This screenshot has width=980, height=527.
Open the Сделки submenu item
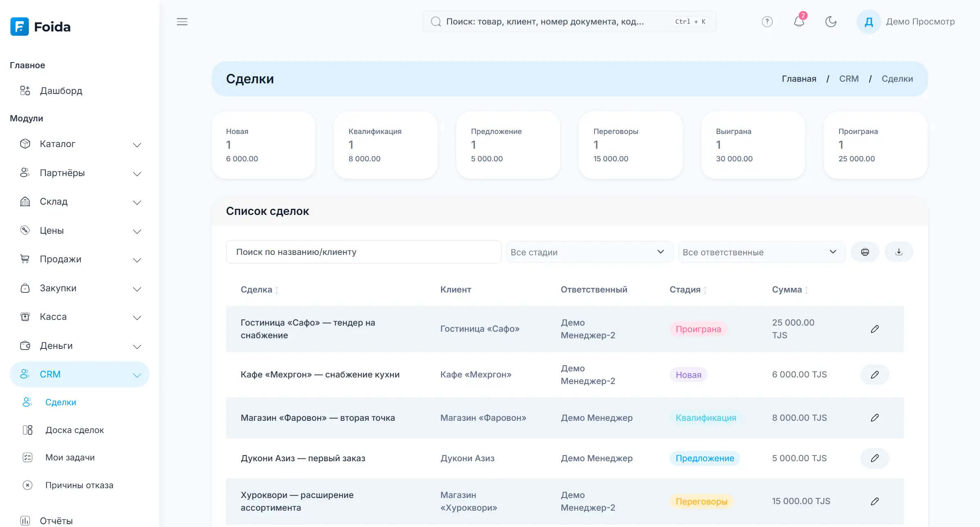(61, 402)
